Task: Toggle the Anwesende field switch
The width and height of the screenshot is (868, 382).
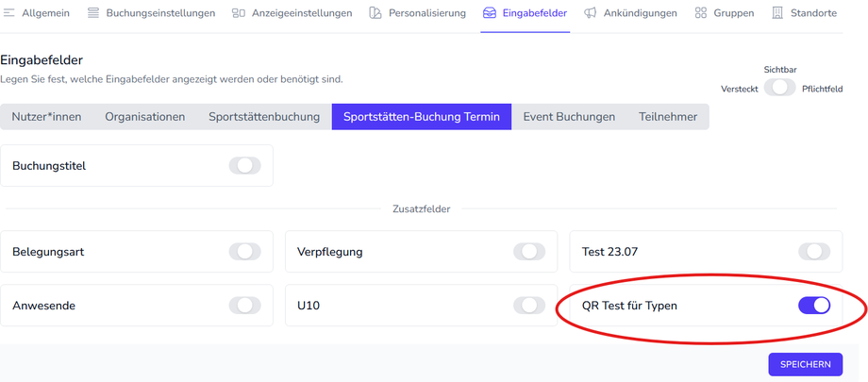Action: [x=244, y=305]
